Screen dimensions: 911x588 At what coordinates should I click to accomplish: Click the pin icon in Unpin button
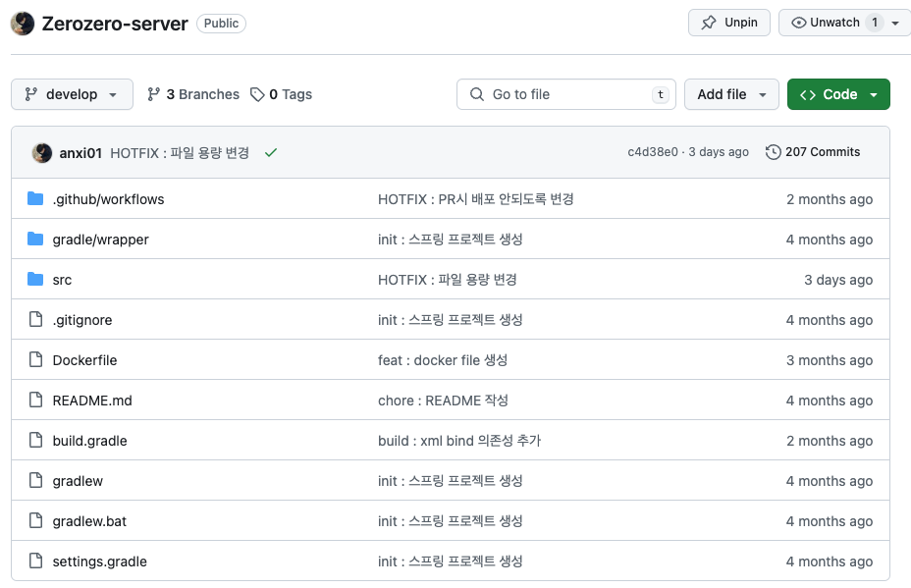coord(708,23)
